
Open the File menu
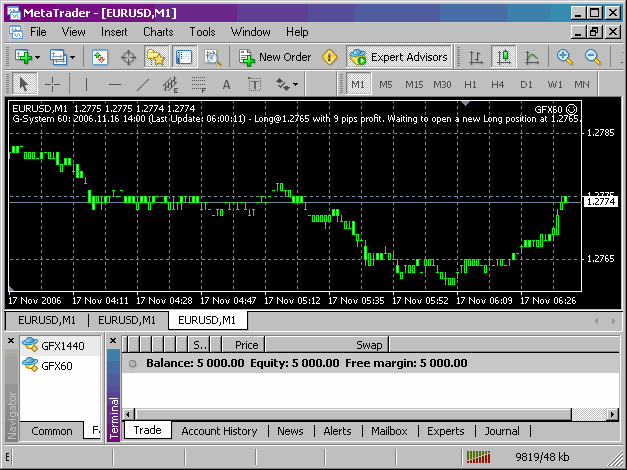tap(38, 32)
